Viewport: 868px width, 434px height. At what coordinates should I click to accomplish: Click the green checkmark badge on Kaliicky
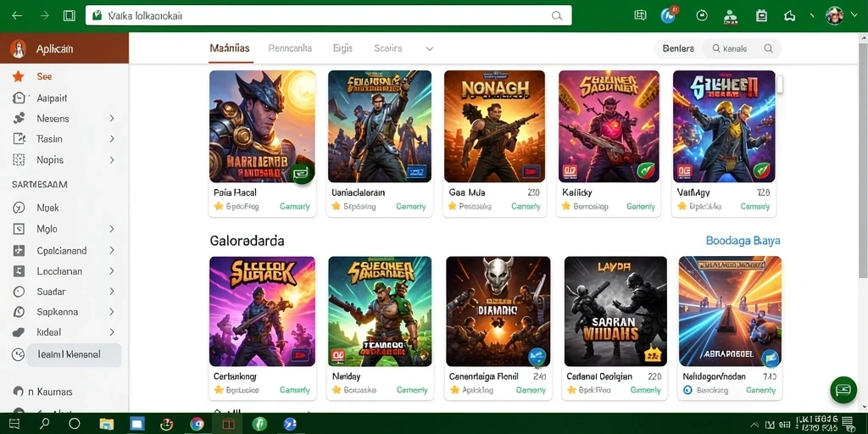pos(647,170)
